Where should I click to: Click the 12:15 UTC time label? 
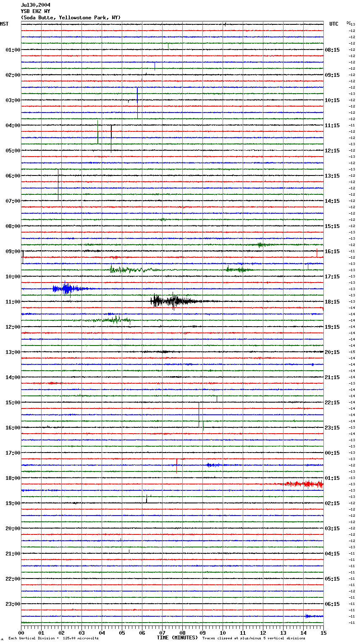332,151
